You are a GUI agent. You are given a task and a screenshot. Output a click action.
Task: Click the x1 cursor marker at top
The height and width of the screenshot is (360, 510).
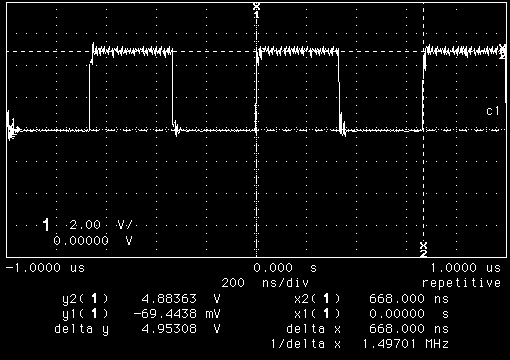pos(256,10)
